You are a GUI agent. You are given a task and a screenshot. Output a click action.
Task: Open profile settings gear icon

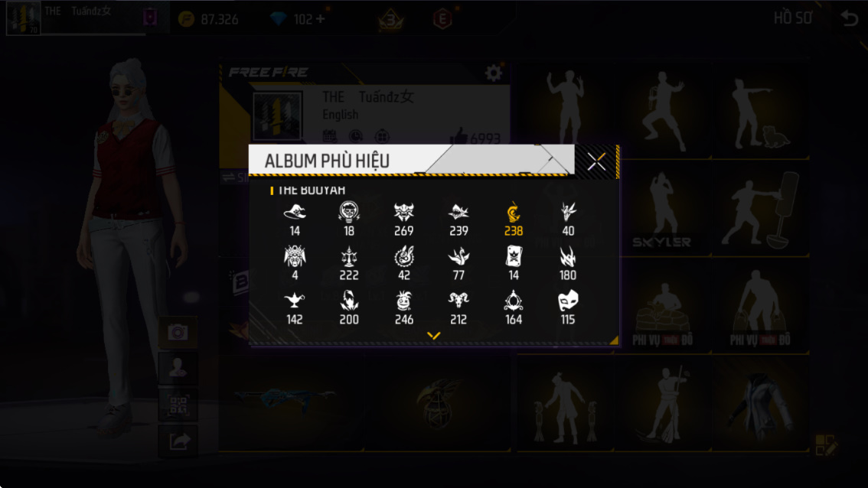point(493,73)
